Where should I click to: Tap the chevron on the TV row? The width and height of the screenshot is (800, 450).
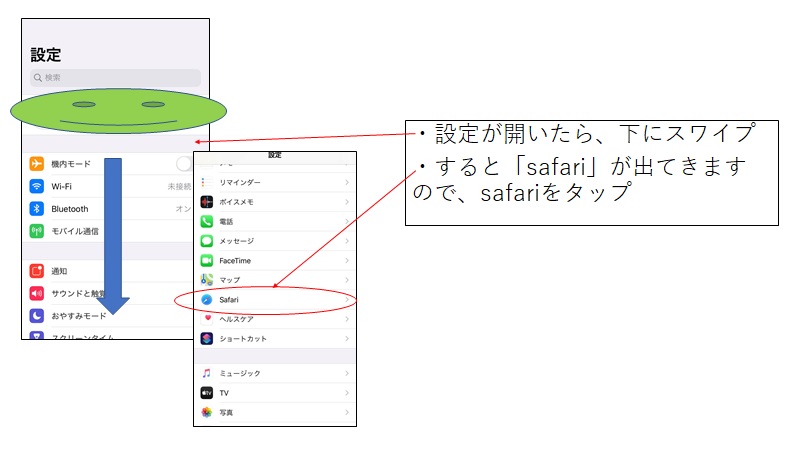[347, 393]
